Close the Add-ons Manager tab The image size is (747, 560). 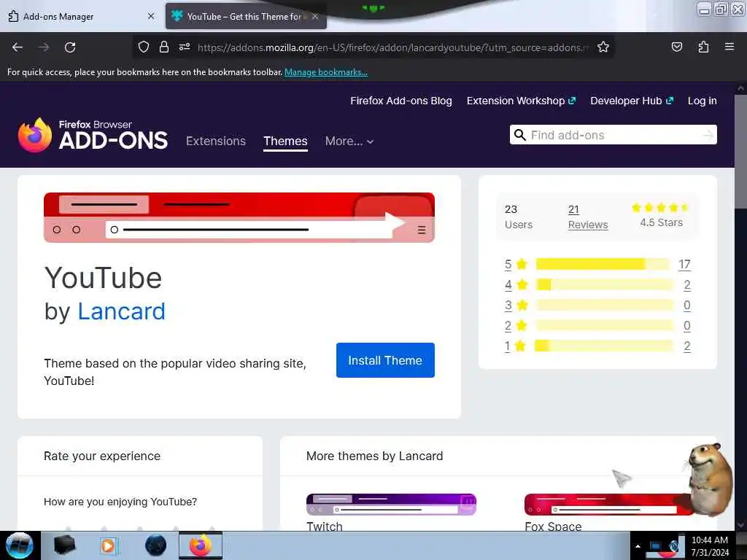151,16
